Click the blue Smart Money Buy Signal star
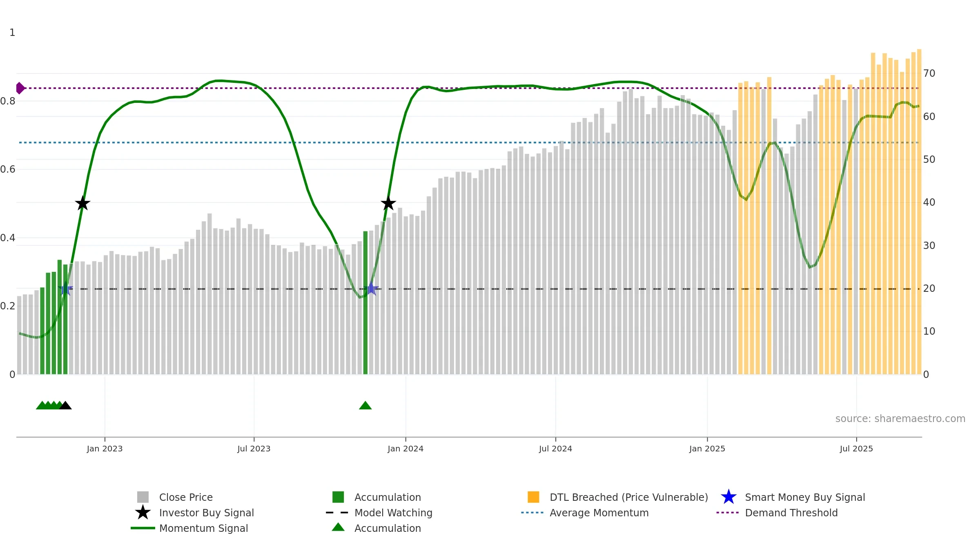This screenshot has height=551, width=980. click(728, 497)
